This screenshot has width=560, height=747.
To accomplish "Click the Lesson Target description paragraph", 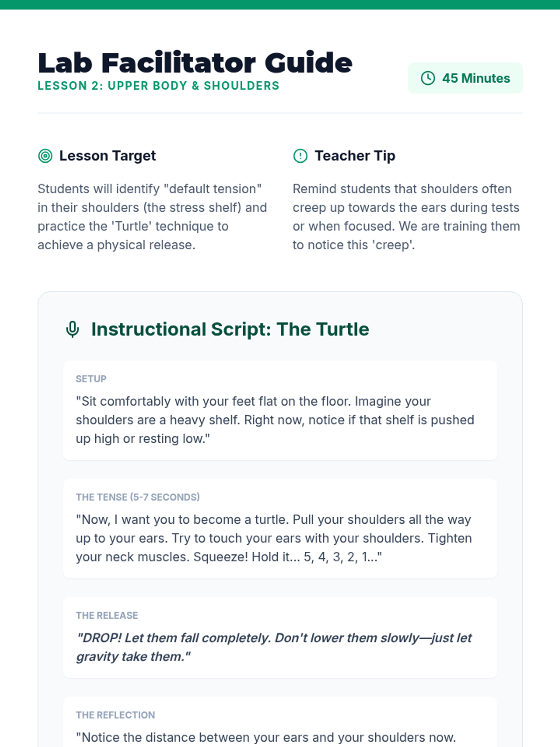I will (153, 217).
